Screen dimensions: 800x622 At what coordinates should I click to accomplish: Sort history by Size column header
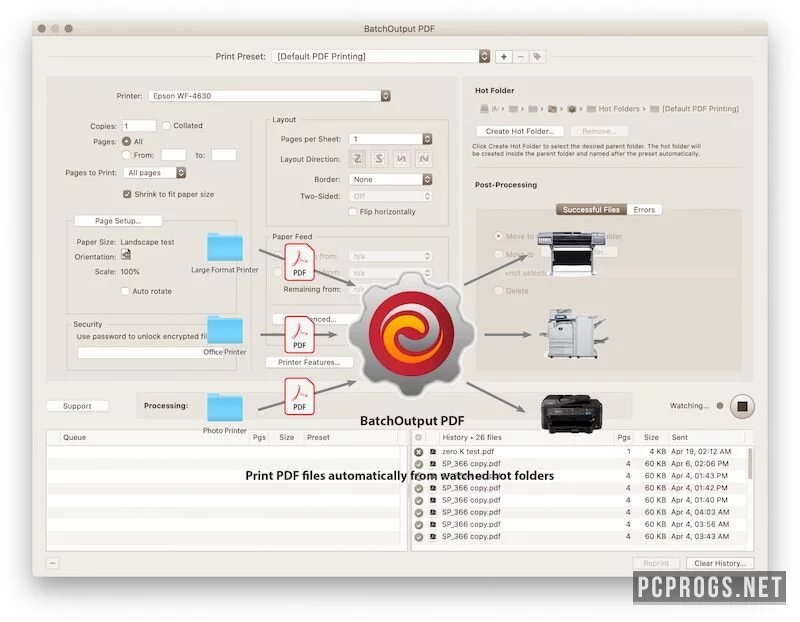tap(651, 437)
